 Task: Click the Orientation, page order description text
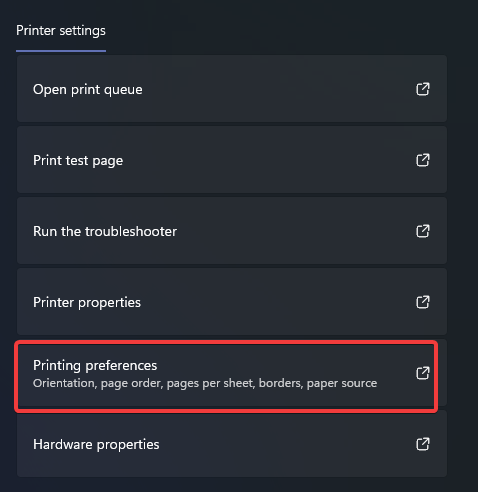pyautogui.click(x=205, y=383)
